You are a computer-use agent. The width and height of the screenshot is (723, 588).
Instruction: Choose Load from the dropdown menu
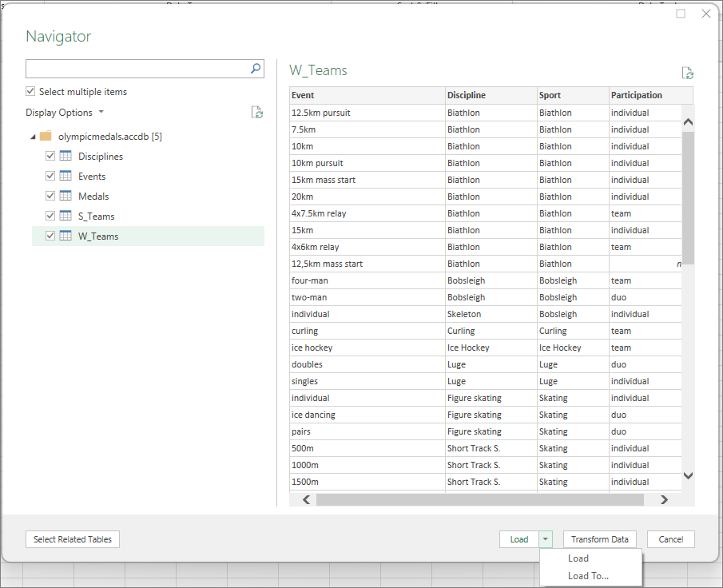pyautogui.click(x=578, y=558)
